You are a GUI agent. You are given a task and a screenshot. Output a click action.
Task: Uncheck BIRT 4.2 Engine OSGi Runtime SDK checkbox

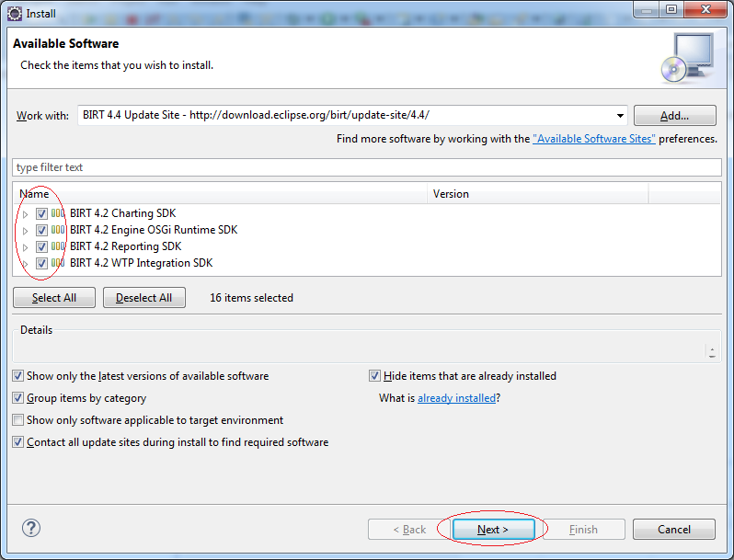click(41, 230)
